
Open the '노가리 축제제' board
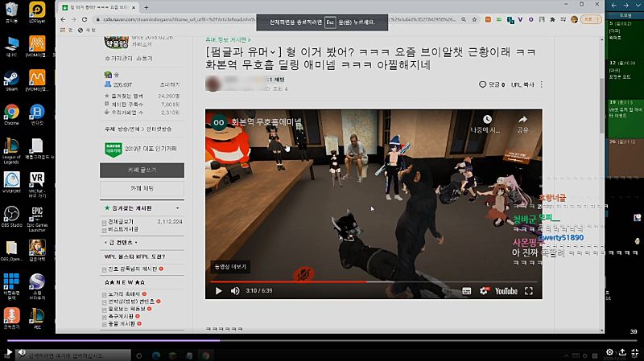pyautogui.click(x=124, y=294)
